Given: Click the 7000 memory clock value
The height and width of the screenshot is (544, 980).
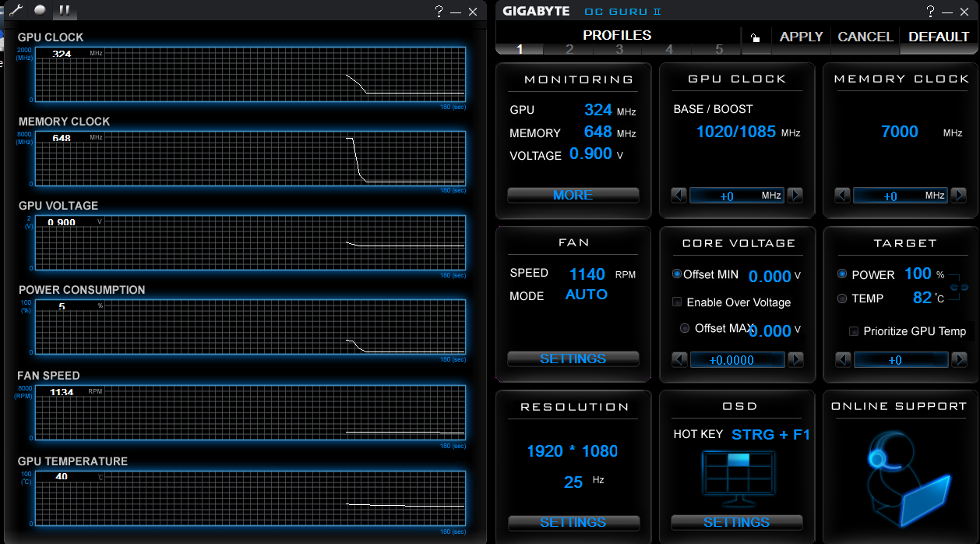Looking at the screenshot, I should coord(900,132).
